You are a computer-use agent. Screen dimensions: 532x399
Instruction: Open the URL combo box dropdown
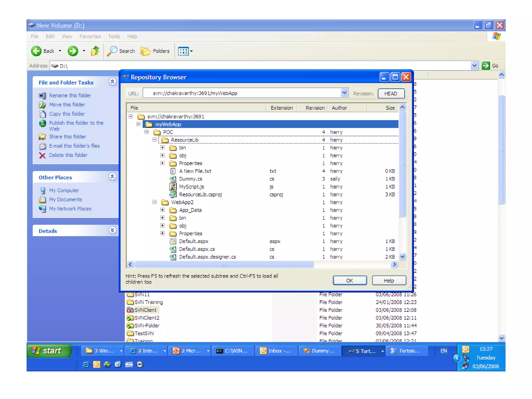(344, 93)
